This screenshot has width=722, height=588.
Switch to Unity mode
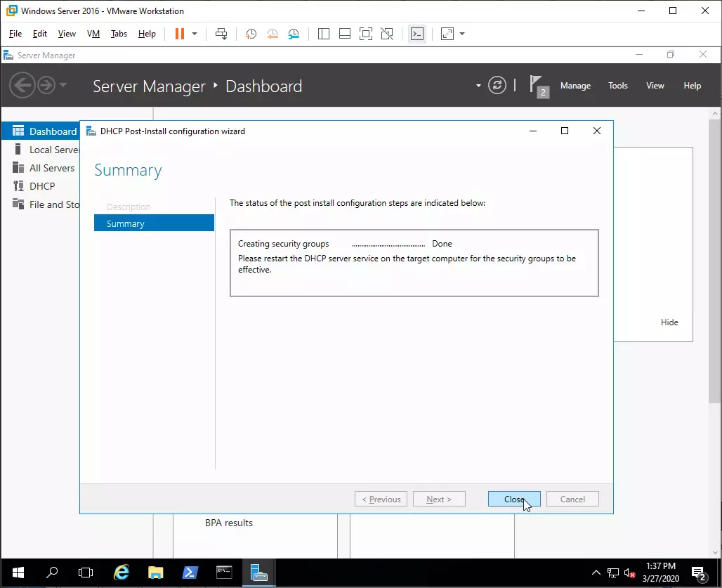click(387, 34)
